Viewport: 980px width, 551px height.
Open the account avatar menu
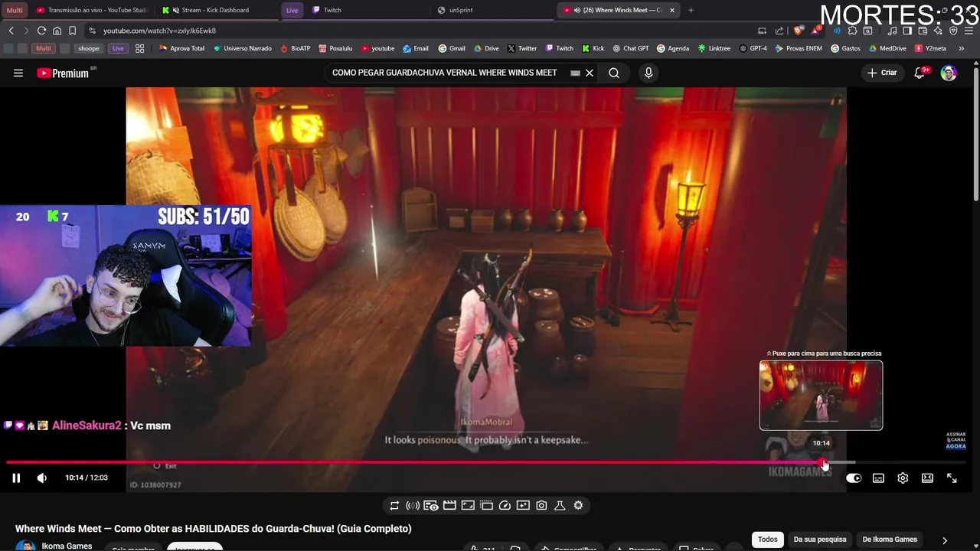click(949, 73)
